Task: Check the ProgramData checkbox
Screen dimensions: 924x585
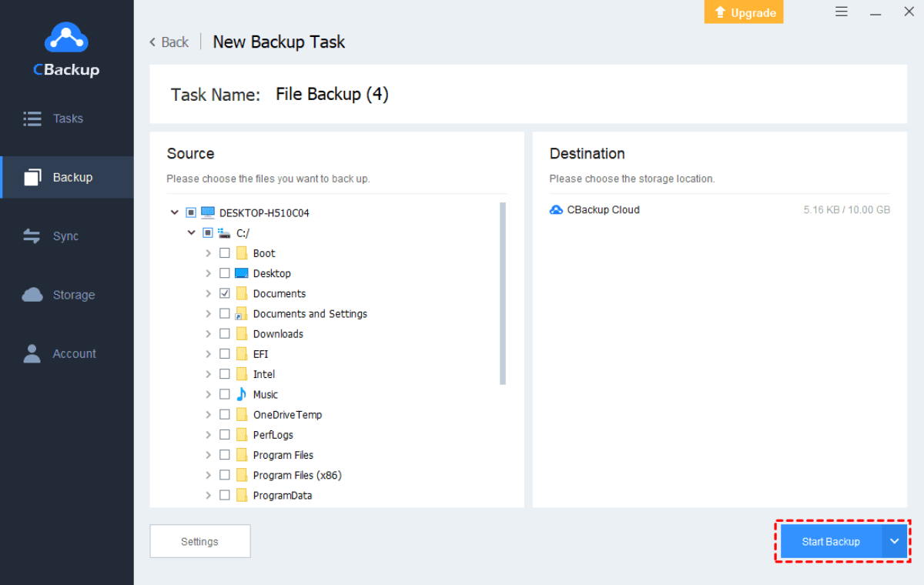Action: click(225, 496)
